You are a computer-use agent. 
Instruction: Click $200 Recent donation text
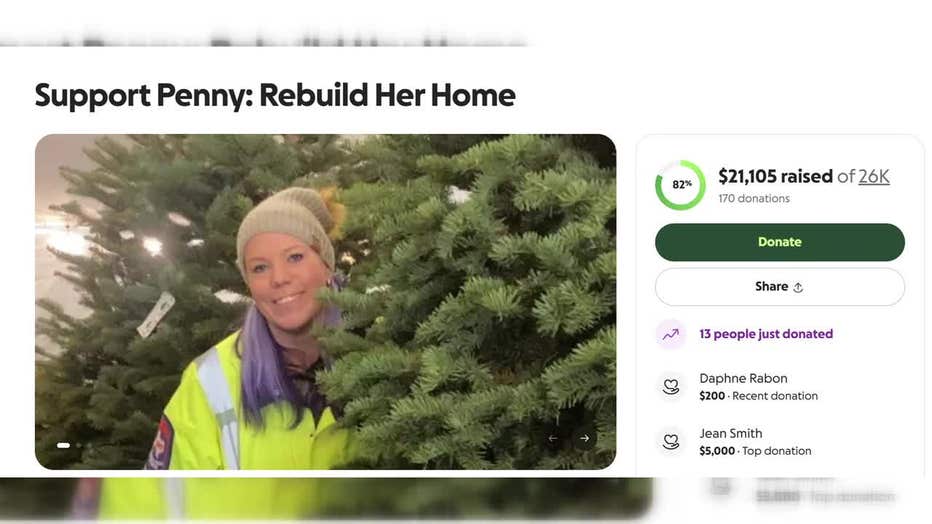[758, 396]
